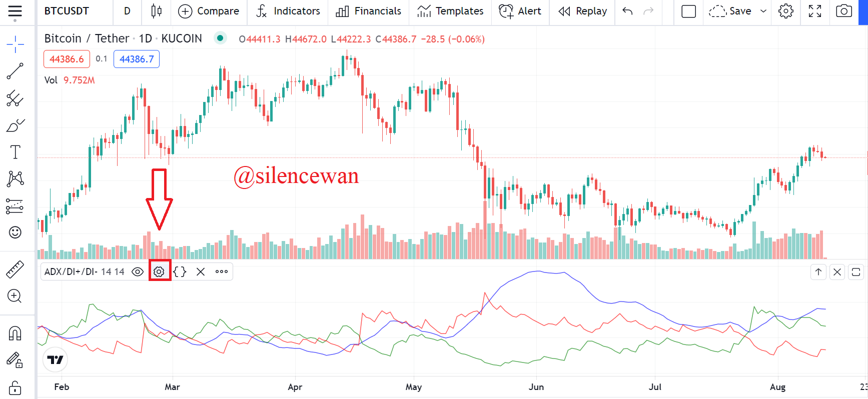This screenshot has width=868, height=399.
Task: Toggle the magnet snap mode
Action: (15, 333)
